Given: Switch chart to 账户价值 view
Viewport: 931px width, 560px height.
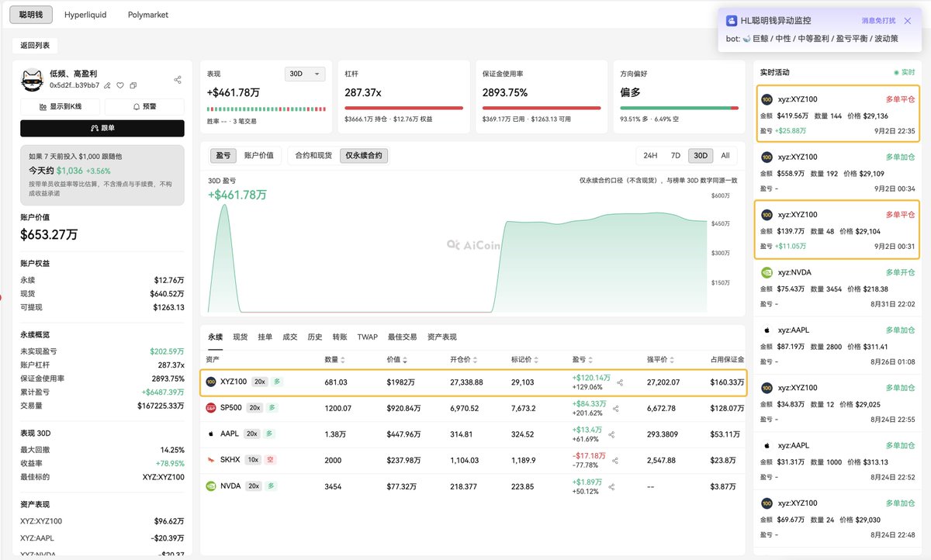Looking at the screenshot, I should (x=258, y=155).
